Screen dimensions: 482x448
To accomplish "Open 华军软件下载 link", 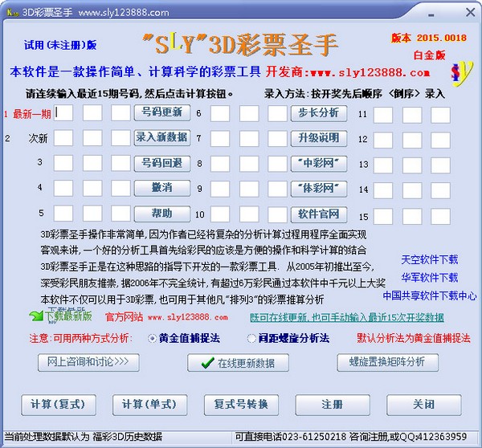I will click(x=430, y=278).
